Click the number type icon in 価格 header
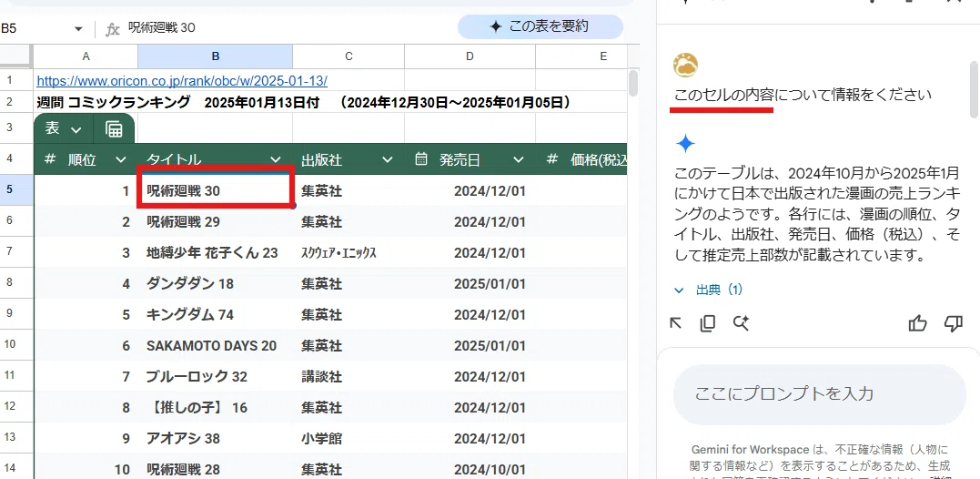980x479 pixels. coord(551,159)
